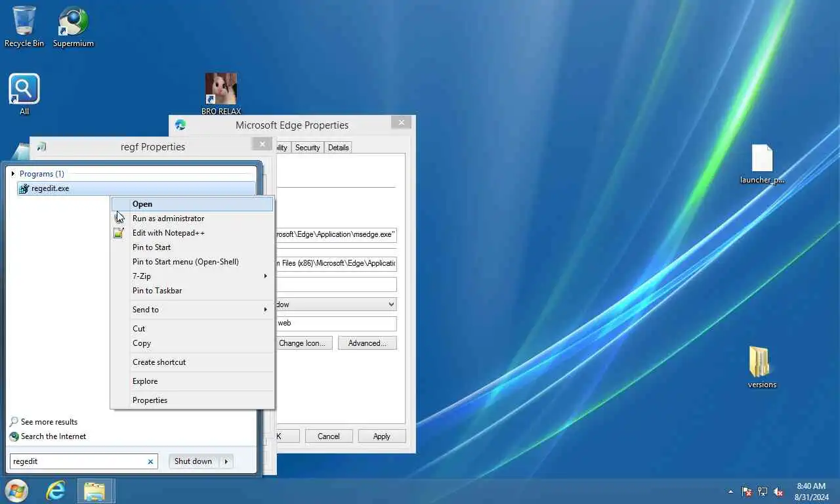Click the Edge icon in Properties title bar

click(180, 125)
